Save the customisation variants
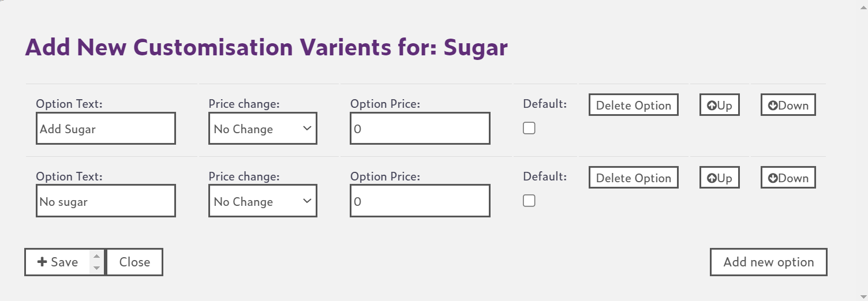 [x=58, y=262]
